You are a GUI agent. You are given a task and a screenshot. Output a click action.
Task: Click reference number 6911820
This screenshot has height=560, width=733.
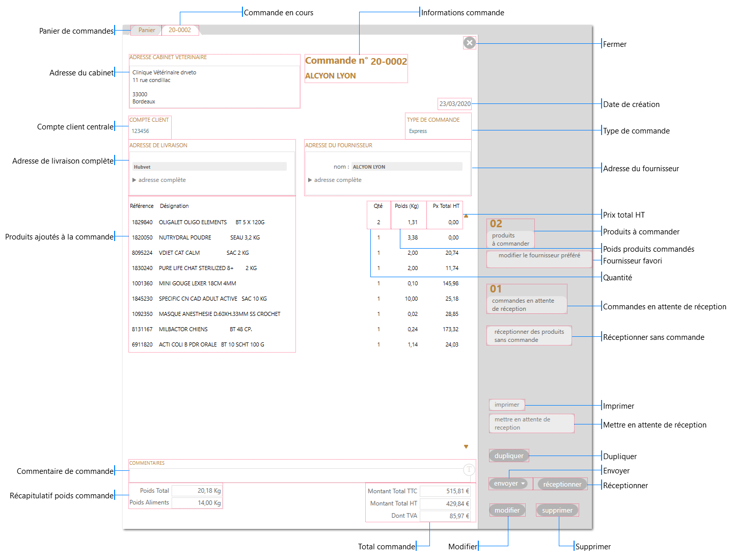(x=142, y=344)
